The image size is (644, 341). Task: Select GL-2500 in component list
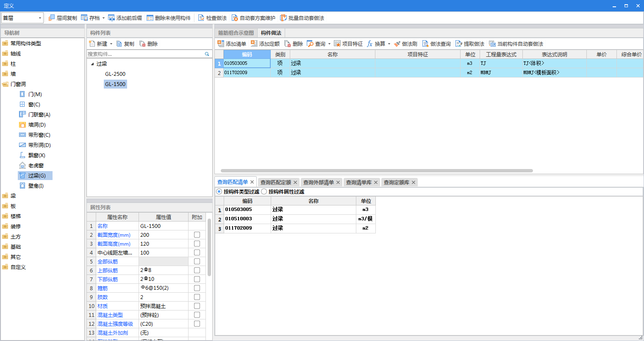click(115, 74)
